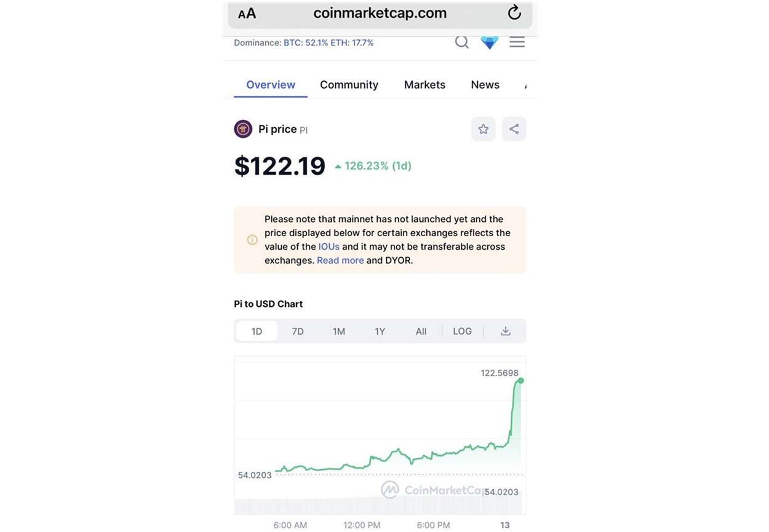The width and height of the screenshot is (769, 532).
Task: Switch to the Community tab
Action: (349, 85)
